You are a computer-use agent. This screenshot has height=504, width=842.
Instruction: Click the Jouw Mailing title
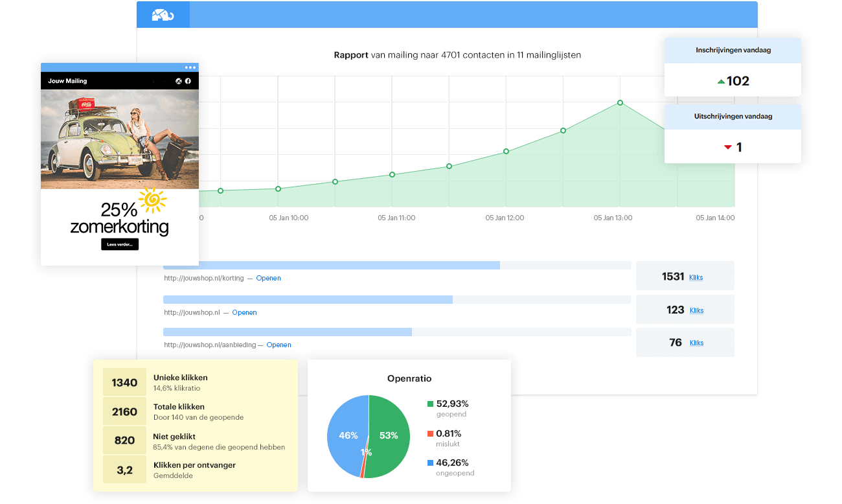tap(67, 81)
